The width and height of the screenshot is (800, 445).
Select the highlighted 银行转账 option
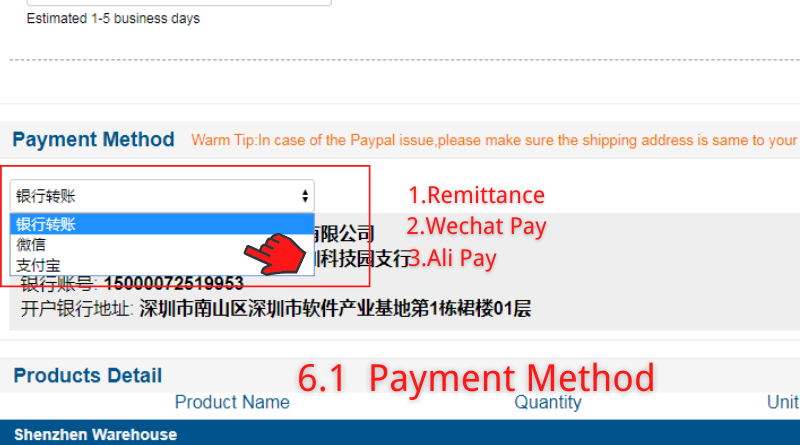coord(162,224)
